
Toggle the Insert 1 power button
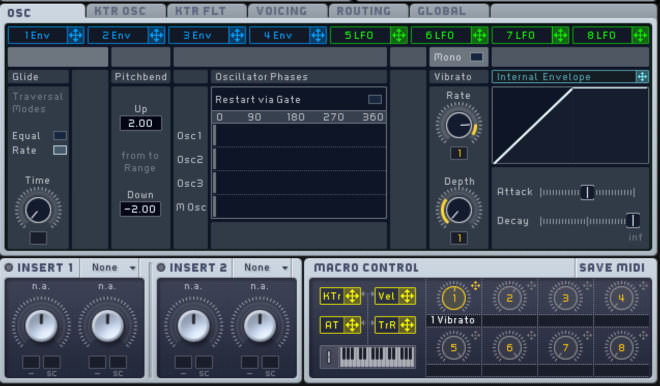pos(9,267)
